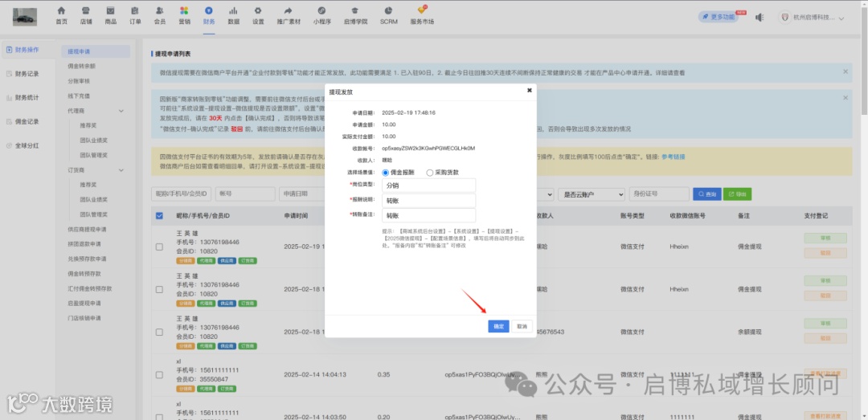Screen dimensions: 868x420
Task: Tick the checkbox for the 2025-02-19 row
Action: click(x=159, y=247)
